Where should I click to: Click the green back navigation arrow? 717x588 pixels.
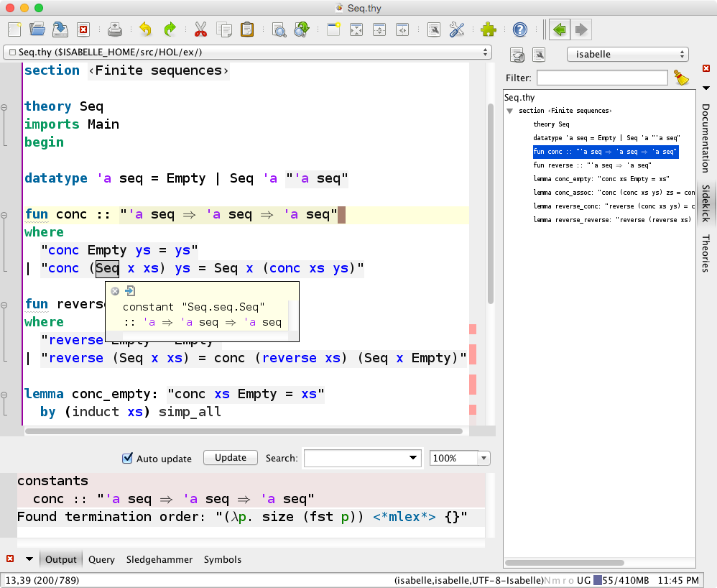pyautogui.click(x=559, y=29)
